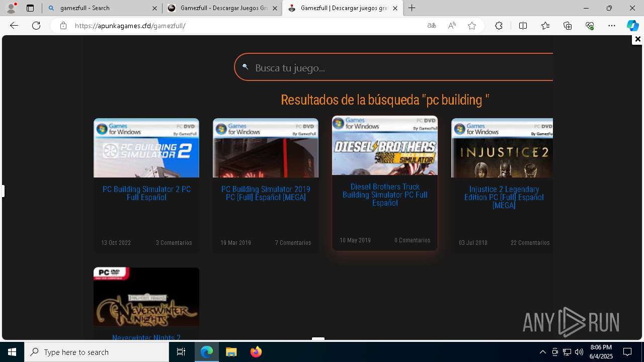Image resolution: width=644 pixels, height=362 pixels.
Task: Open Injustice 2 cover thumbnail
Action: tap(502, 148)
